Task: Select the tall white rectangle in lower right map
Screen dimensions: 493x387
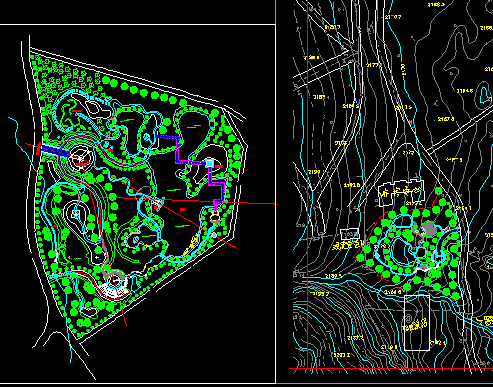Action: [x=417, y=323]
